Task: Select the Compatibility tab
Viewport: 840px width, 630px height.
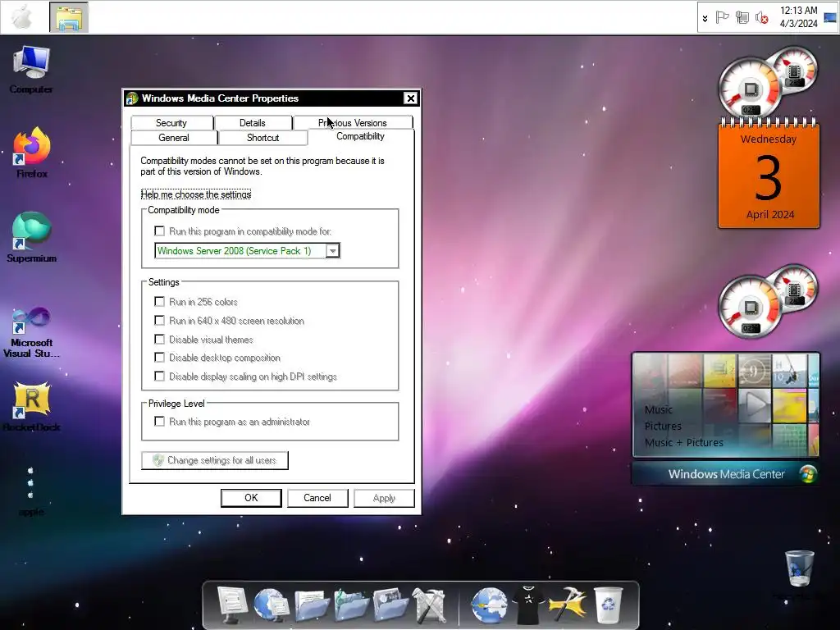Action: point(361,137)
